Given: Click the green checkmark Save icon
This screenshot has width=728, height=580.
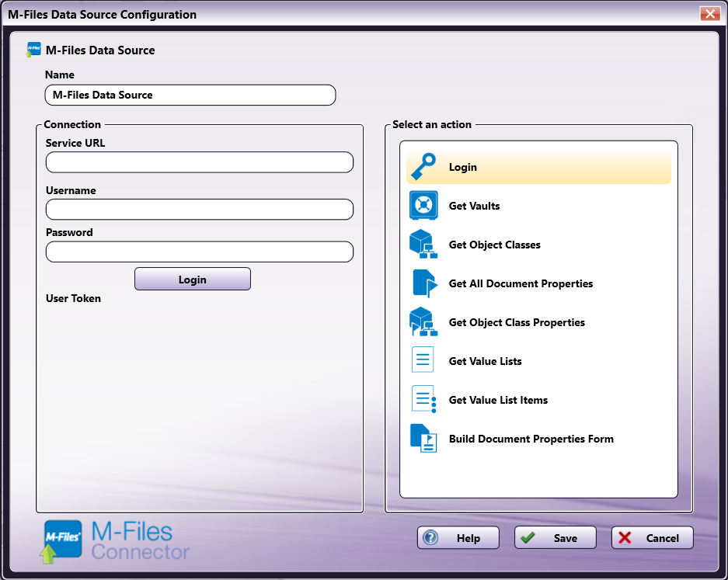Looking at the screenshot, I should [528, 538].
